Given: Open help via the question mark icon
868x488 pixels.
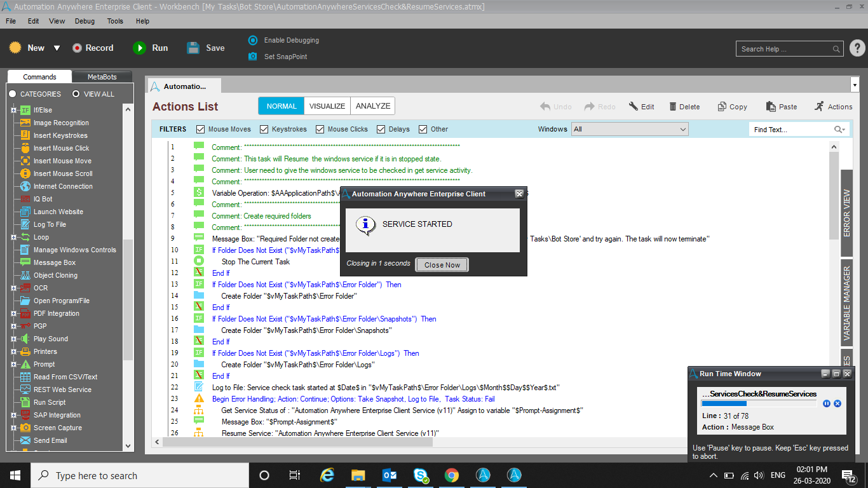Looking at the screenshot, I should click(x=857, y=48).
